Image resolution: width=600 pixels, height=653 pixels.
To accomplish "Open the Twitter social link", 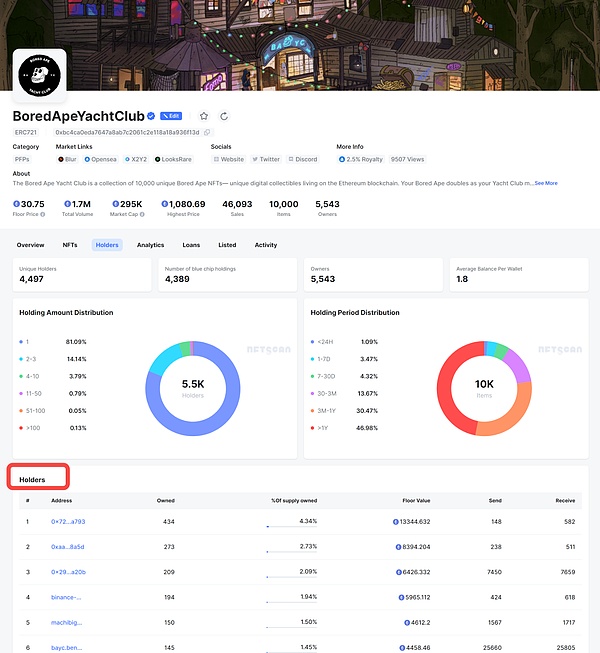I will (x=266, y=159).
